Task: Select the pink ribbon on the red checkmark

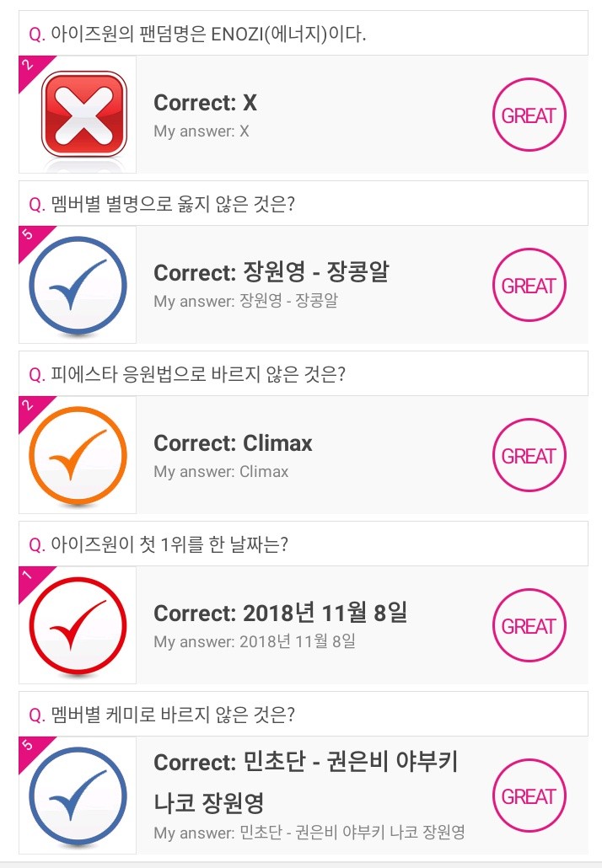Action: (x=29, y=577)
